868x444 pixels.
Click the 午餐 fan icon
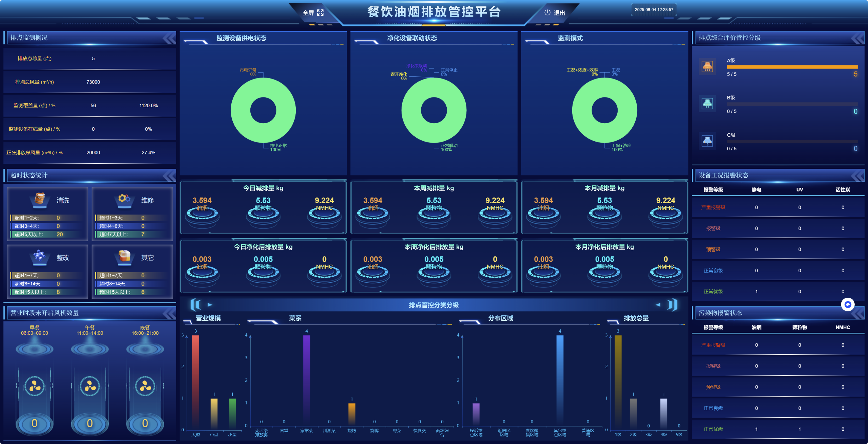coord(89,386)
